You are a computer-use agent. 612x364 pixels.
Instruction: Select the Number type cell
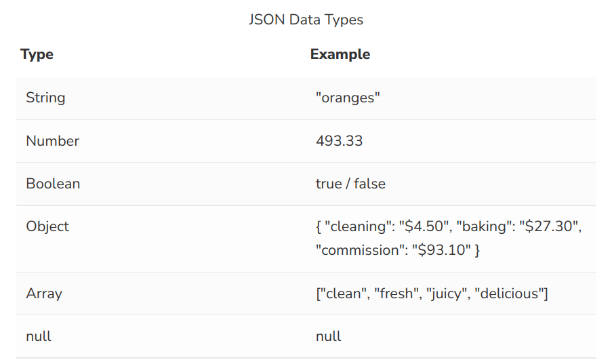click(x=52, y=141)
